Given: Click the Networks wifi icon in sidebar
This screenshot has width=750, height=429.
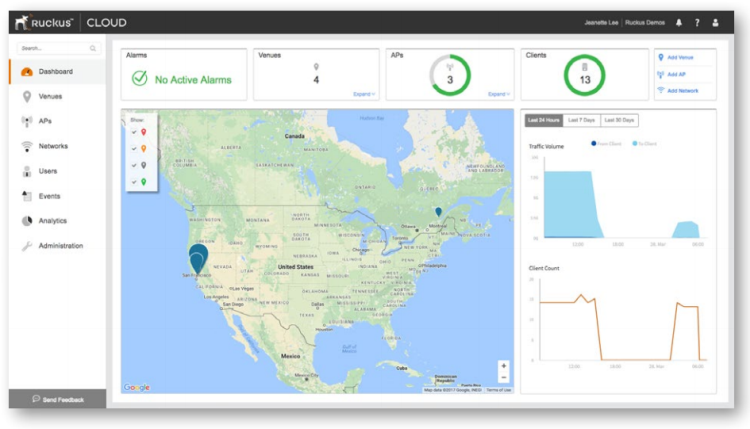Looking at the screenshot, I should tap(26, 146).
